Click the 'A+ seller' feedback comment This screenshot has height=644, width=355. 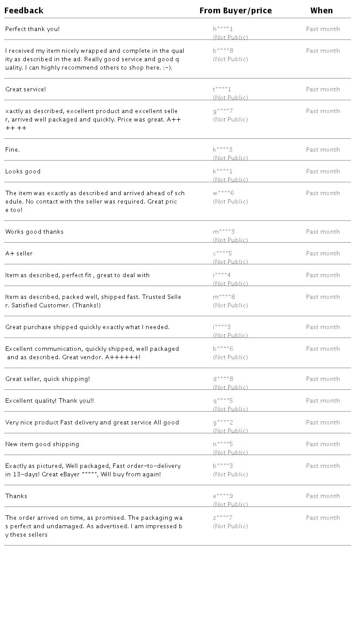click(19, 254)
